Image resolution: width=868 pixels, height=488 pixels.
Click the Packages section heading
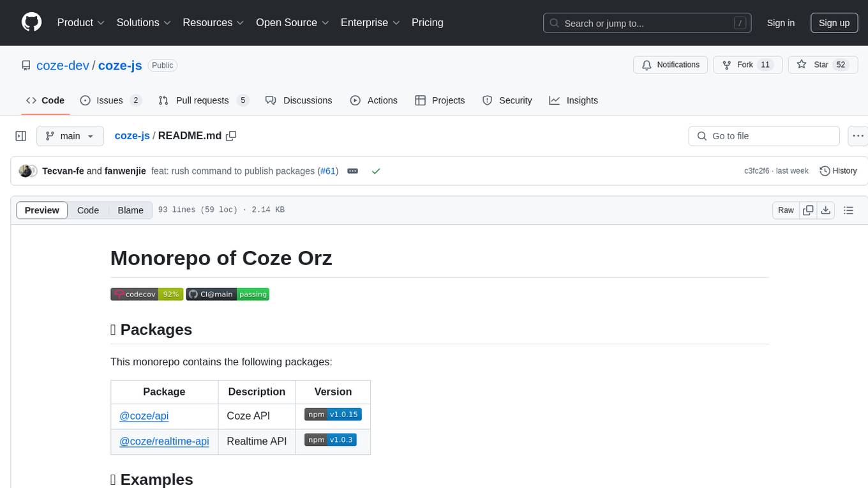pos(151,330)
